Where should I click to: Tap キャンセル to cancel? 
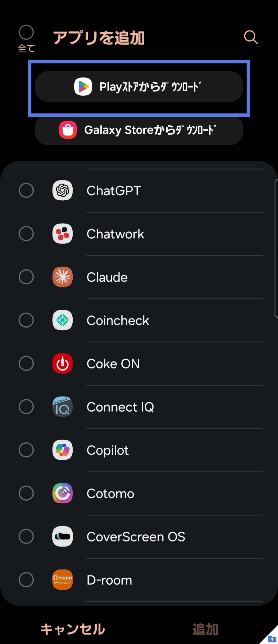coord(73,629)
